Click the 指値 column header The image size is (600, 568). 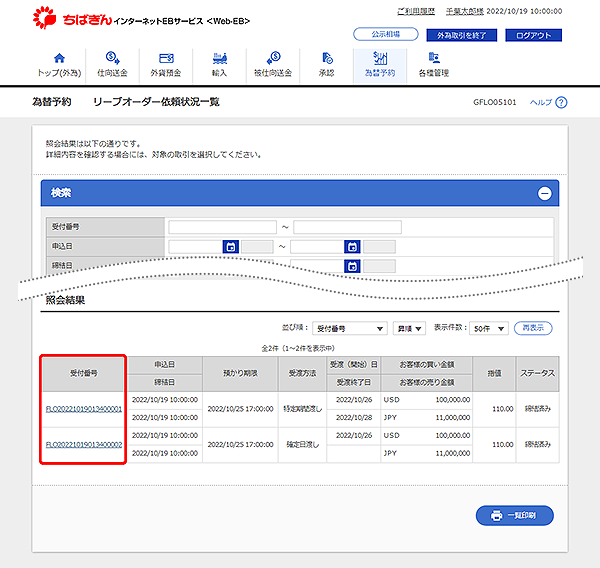[x=494, y=374]
